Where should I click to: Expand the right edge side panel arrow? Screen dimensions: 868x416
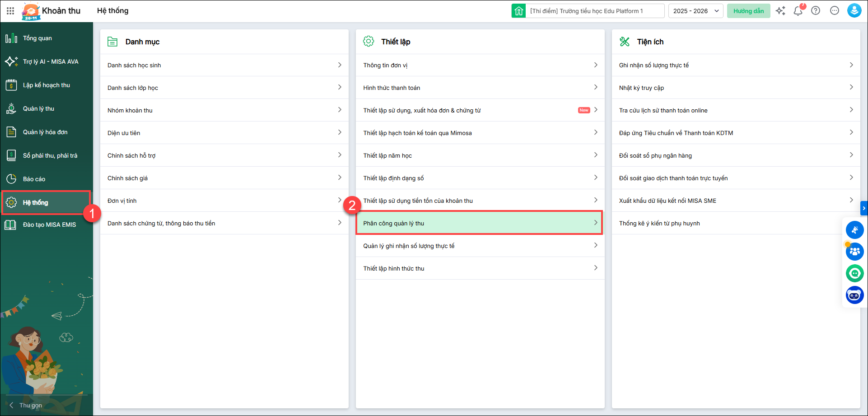864,208
